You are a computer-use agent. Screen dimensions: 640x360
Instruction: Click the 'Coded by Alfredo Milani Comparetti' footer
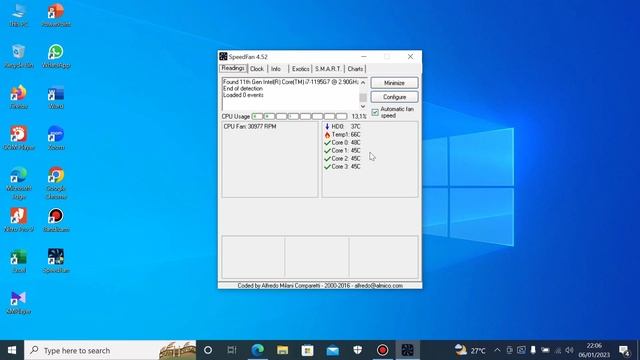click(320, 286)
